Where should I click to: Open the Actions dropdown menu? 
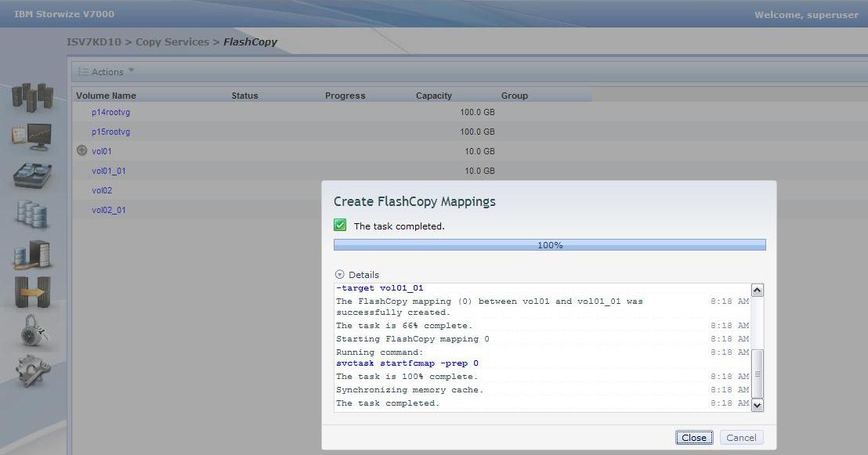[x=106, y=72]
